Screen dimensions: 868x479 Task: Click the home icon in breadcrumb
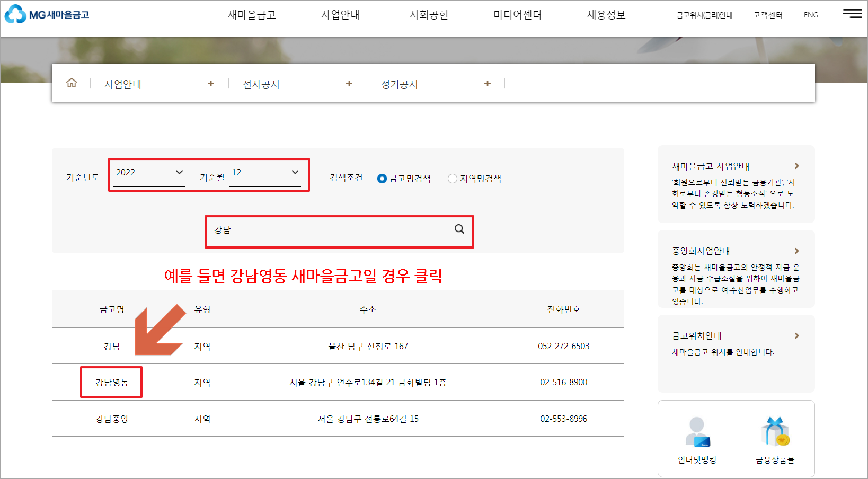click(x=72, y=83)
